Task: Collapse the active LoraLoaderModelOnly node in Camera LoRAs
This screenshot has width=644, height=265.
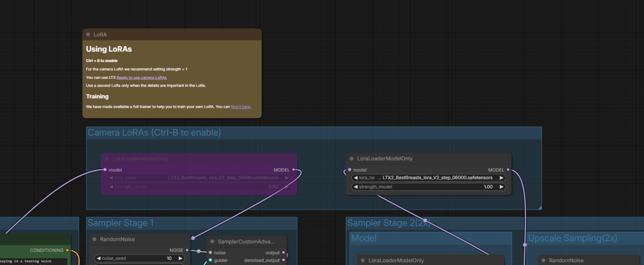Action: tap(352, 159)
